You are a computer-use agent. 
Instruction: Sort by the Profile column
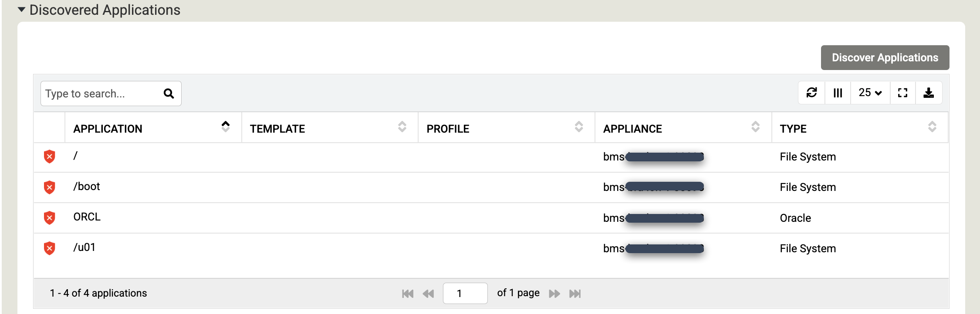click(578, 127)
